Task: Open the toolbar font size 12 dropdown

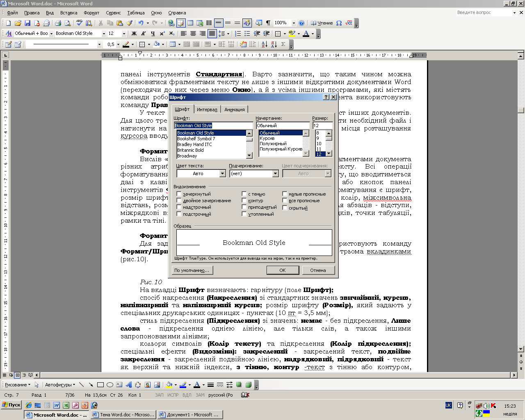Action: [x=124, y=34]
